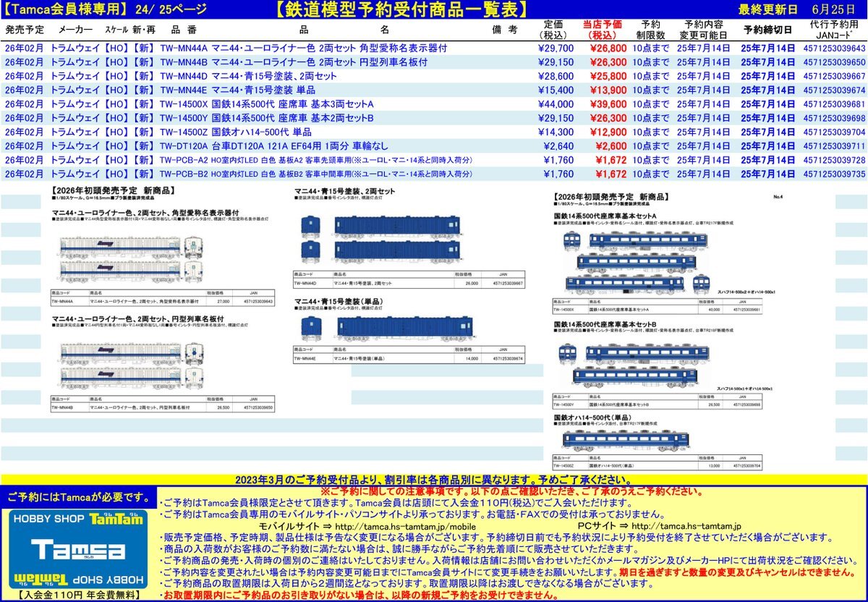This screenshot has width=868, height=602.
Task: Select list price ¥44,000
Action: [556, 104]
